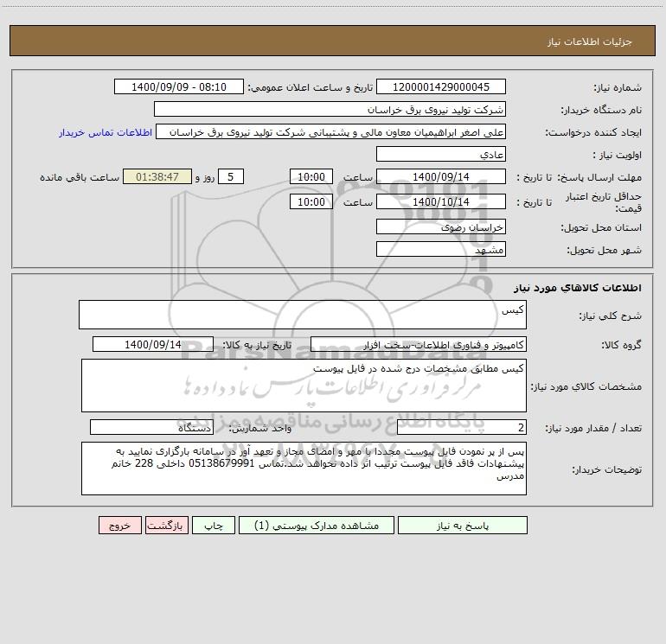Screen dimensions: 666x644
Task: Click the text 'ساعت باقی مانده'
Action: click(x=80, y=177)
